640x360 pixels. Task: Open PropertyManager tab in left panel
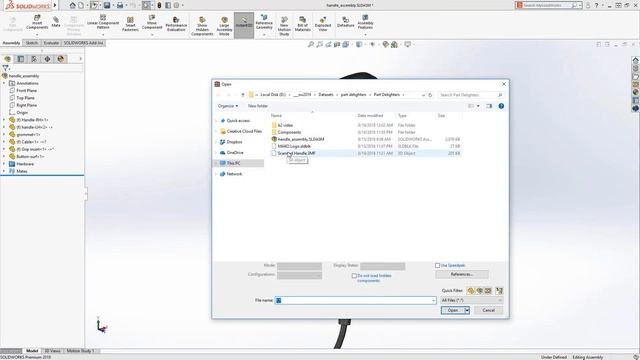click(21, 59)
